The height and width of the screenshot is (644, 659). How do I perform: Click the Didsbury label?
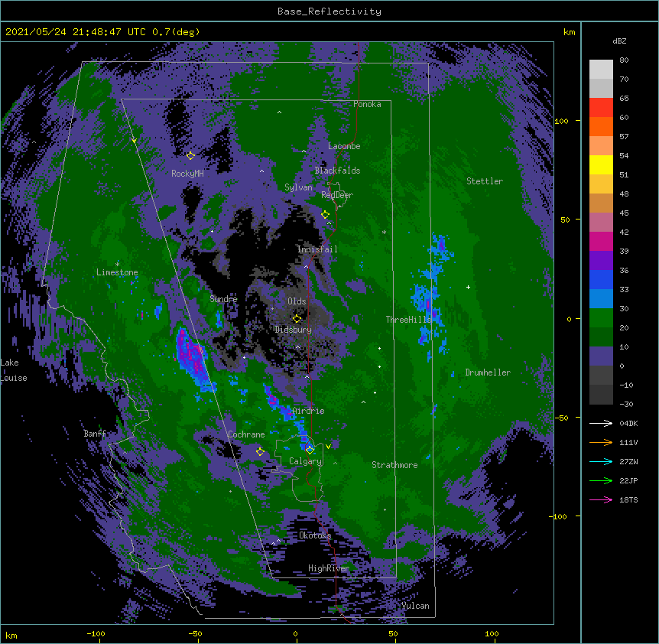(x=293, y=330)
